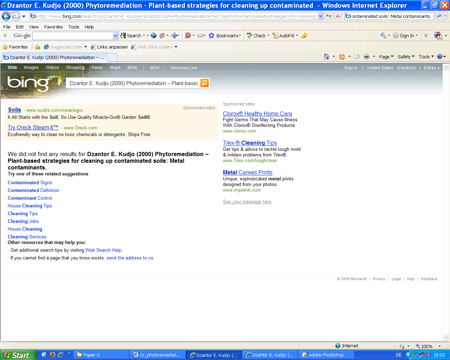Open the search provider dropdown arrow
The width and height of the screenshot is (450, 360).
pyautogui.click(x=446, y=16)
